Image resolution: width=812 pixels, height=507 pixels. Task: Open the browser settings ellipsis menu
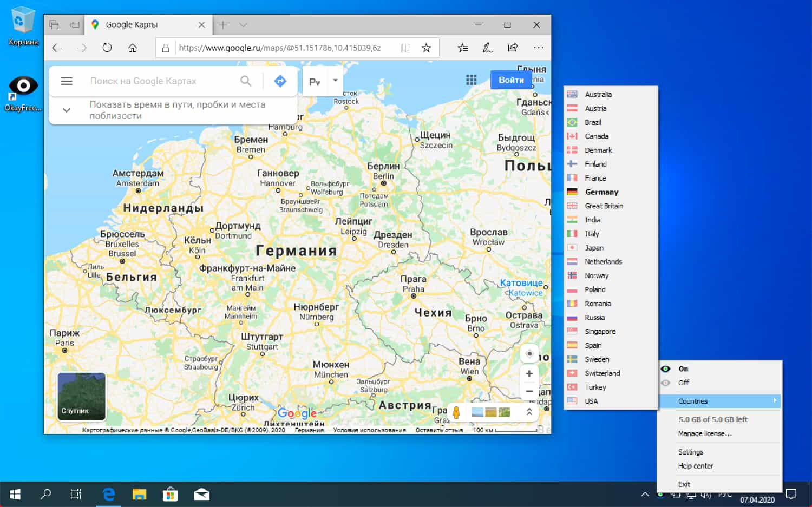(x=538, y=48)
